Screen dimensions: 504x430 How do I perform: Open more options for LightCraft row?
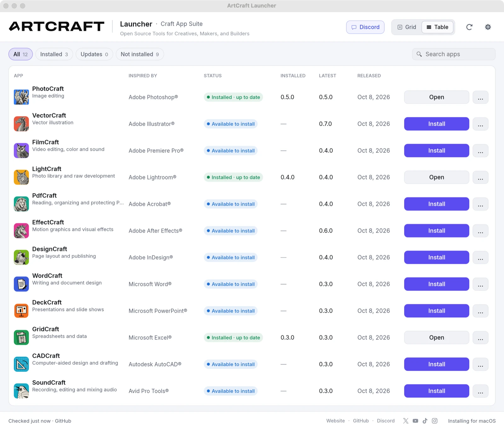click(480, 177)
